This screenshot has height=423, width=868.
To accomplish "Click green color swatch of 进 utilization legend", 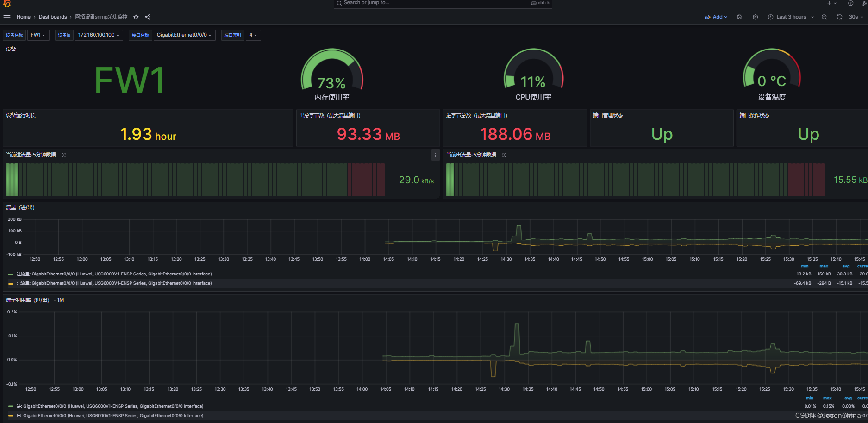I will (x=11, y=407).
